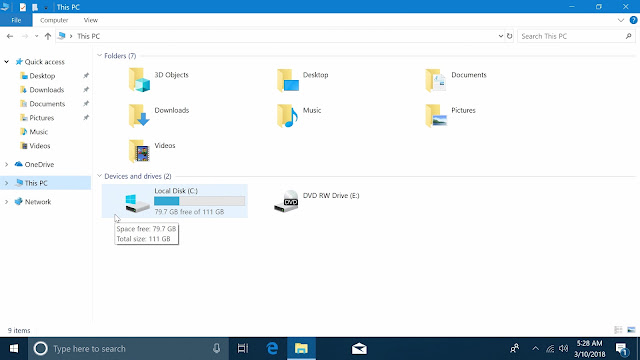Select Pictures under Quick access
The height and width of the screenshot is (360, 640).
click(41, 118)
